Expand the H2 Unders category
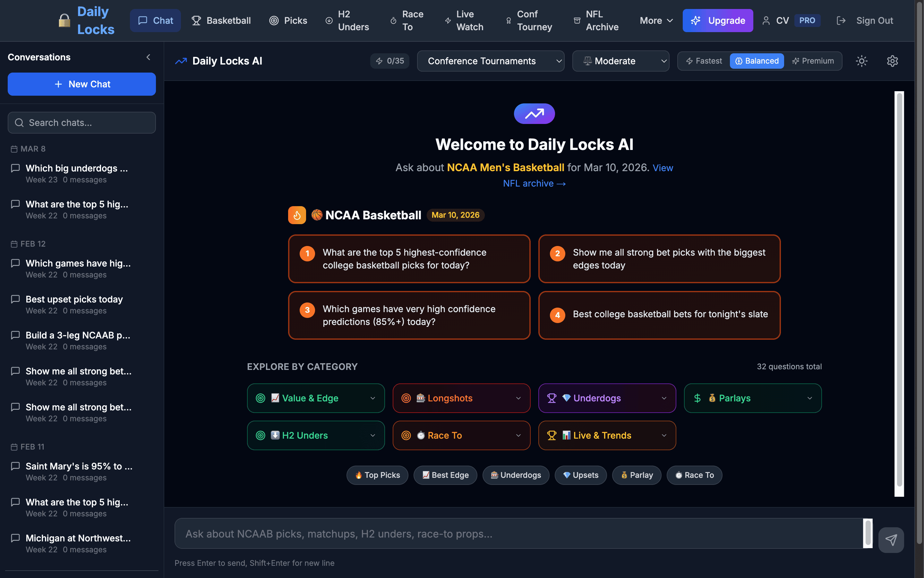This screenshot has height=578, width=924. [x=316, y=435]
